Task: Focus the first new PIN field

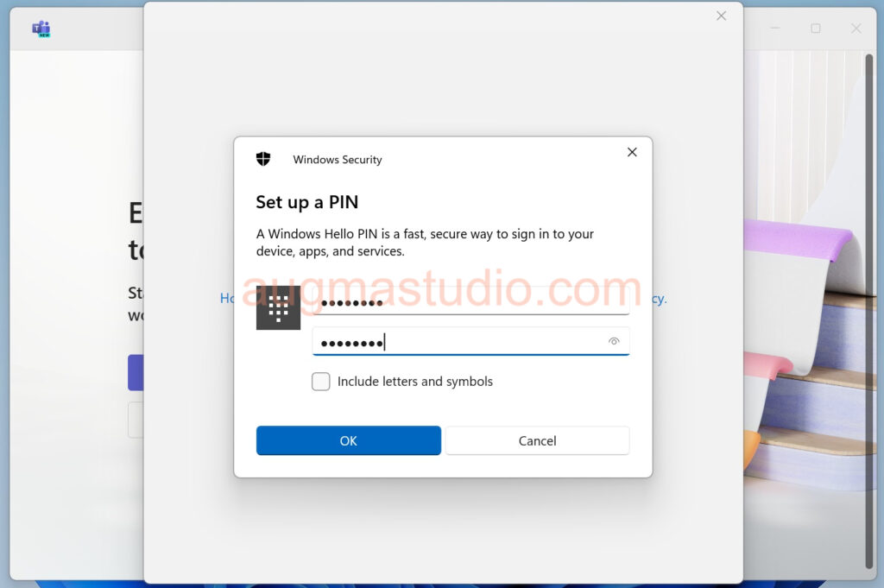Action: (470, 300)
